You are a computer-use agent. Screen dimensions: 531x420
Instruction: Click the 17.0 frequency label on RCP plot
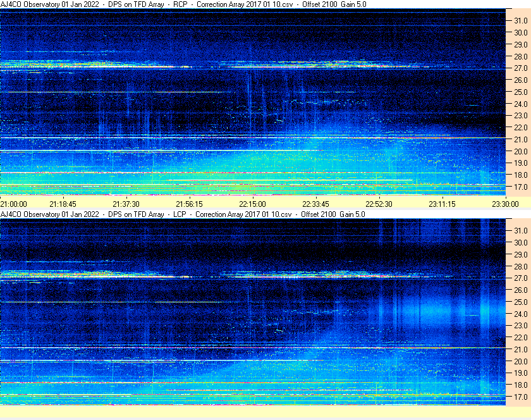521,187
